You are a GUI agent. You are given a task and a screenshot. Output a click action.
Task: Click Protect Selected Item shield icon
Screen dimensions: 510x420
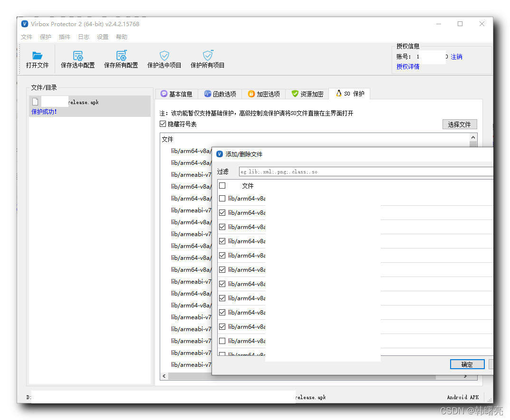tap(164, 55)
